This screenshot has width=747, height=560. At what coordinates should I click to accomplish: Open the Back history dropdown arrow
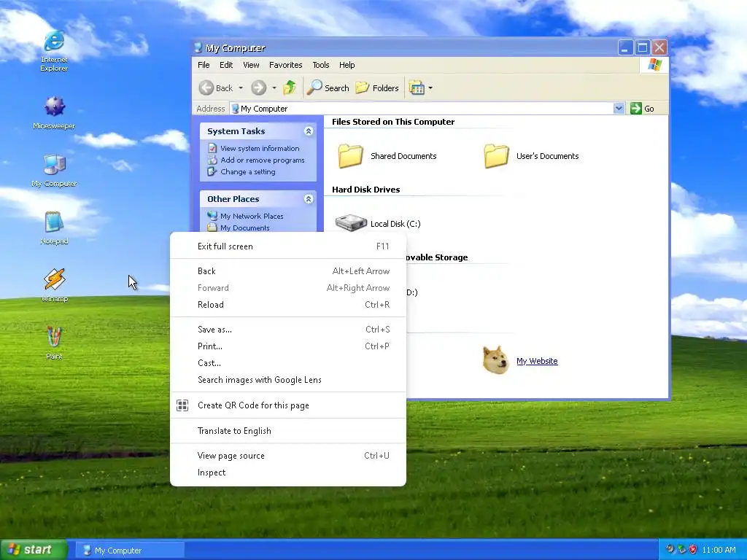pos(241,88)
